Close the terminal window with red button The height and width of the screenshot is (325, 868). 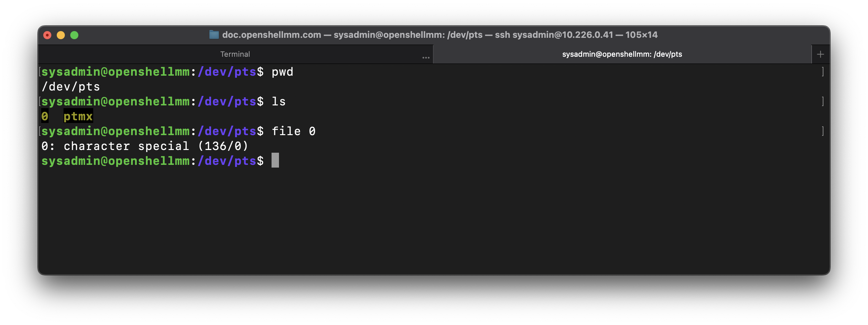[47, 35]
